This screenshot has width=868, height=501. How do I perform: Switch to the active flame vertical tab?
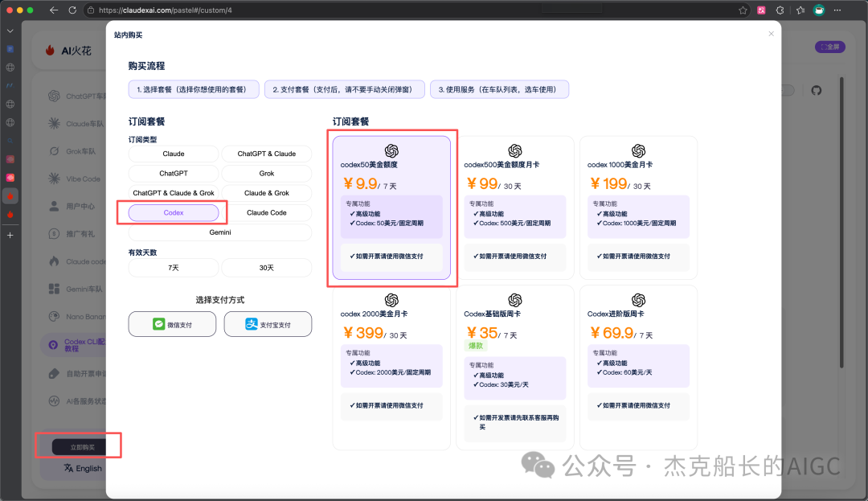(x=10, y=196)
